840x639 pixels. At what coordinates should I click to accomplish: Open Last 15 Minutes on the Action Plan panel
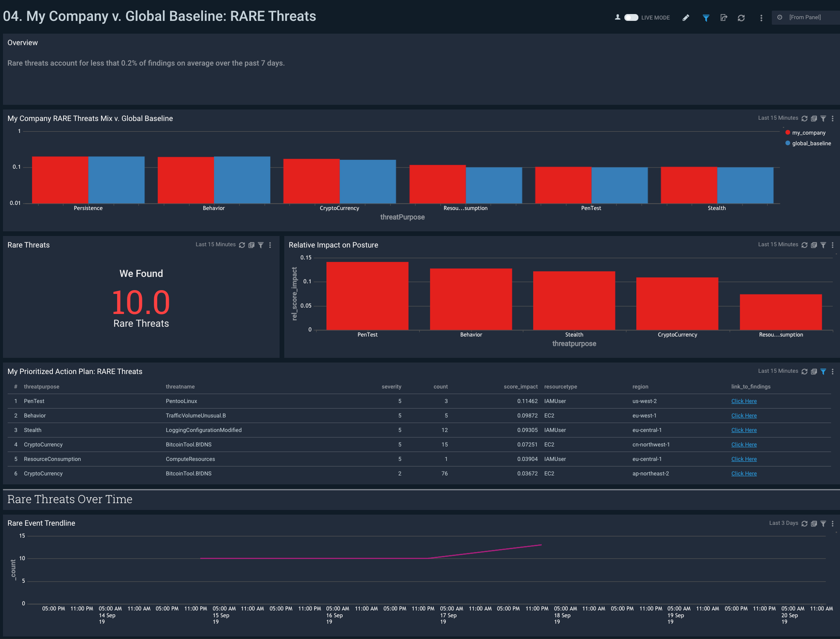click(778, 371)
